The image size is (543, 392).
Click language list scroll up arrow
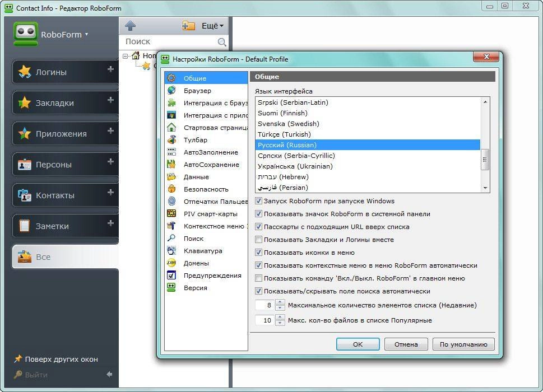click(x=485, y=102)
